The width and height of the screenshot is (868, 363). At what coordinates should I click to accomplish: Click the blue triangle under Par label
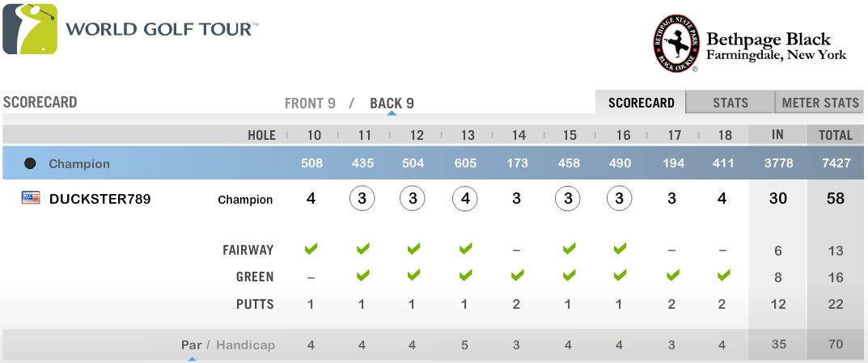point(192,359)
